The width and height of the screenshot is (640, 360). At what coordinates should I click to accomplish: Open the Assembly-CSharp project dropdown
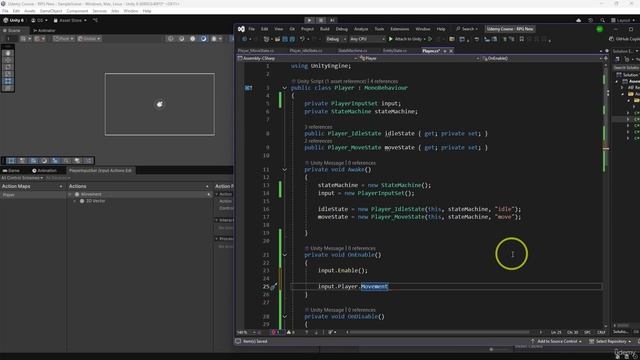tap(298, 58)
